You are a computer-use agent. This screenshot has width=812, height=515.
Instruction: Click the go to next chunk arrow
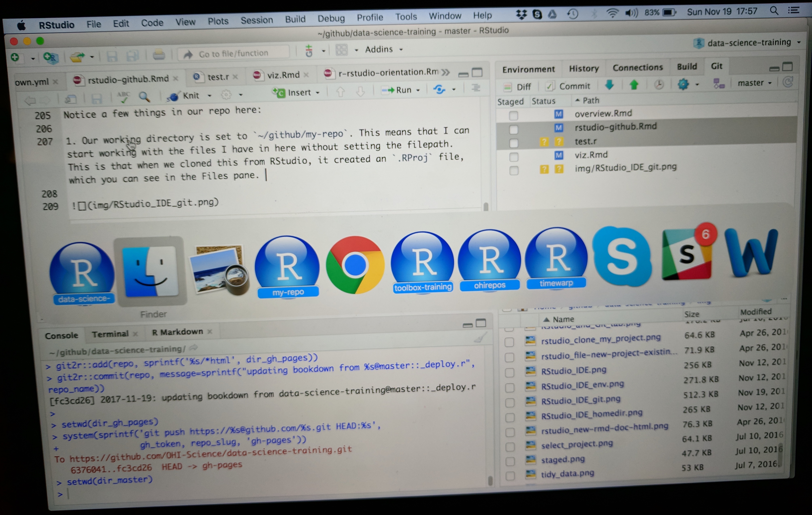(360, 92)
